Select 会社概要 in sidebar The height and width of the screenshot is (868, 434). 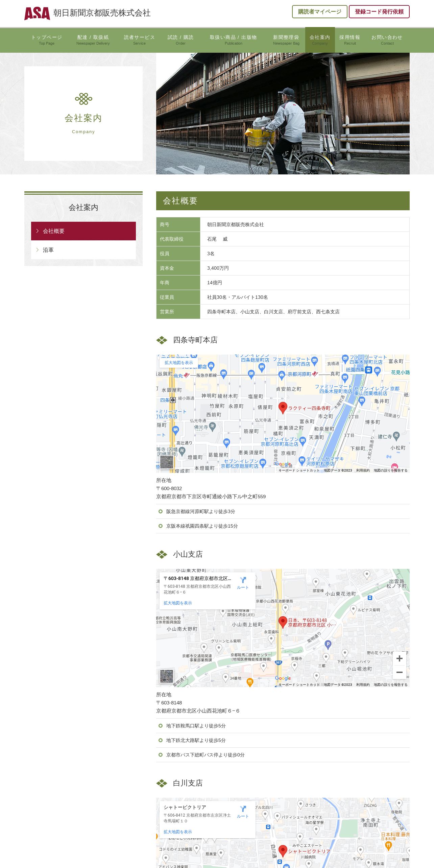tap(83, 231)
